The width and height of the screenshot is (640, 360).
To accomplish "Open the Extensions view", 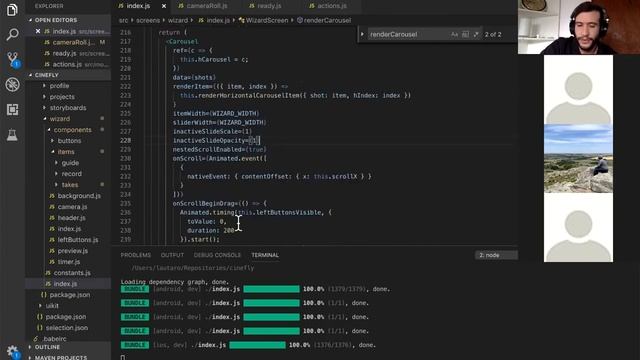I will click(12, 109).
